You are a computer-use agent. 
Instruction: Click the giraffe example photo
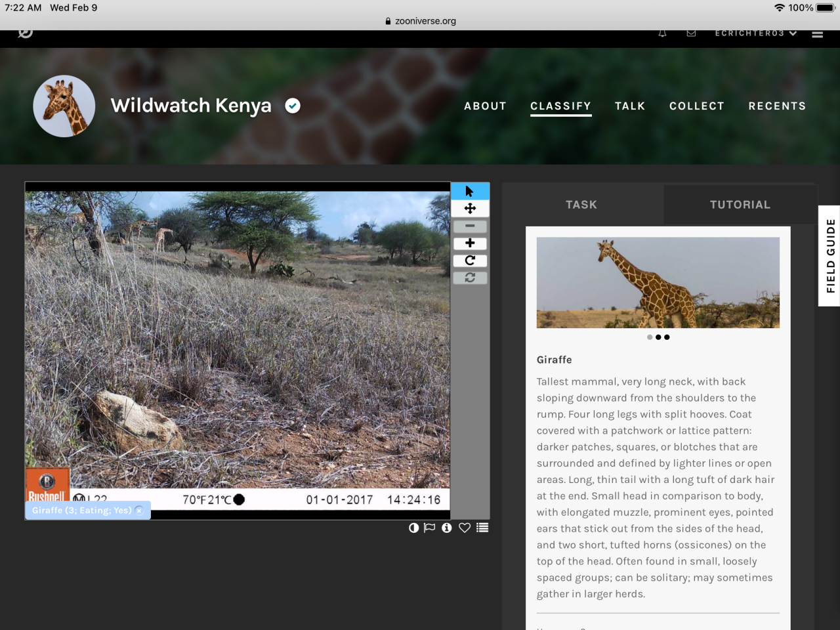pos(658,283)
